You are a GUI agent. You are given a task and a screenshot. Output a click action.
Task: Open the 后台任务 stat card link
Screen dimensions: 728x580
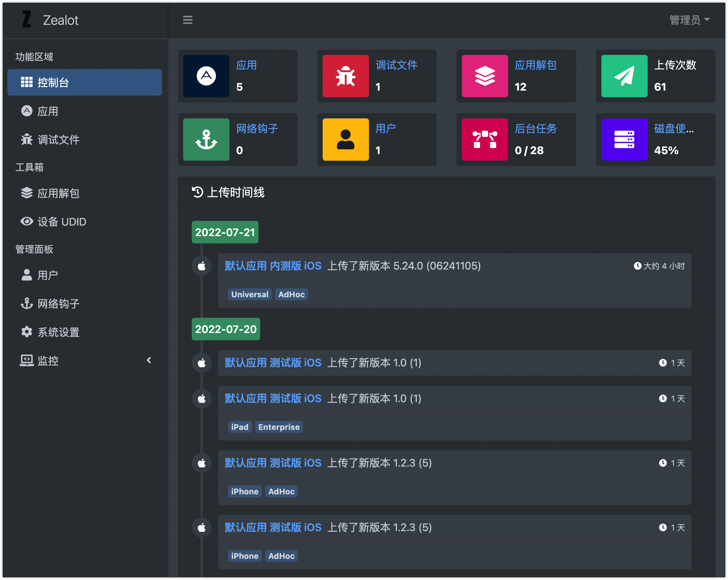536,129
